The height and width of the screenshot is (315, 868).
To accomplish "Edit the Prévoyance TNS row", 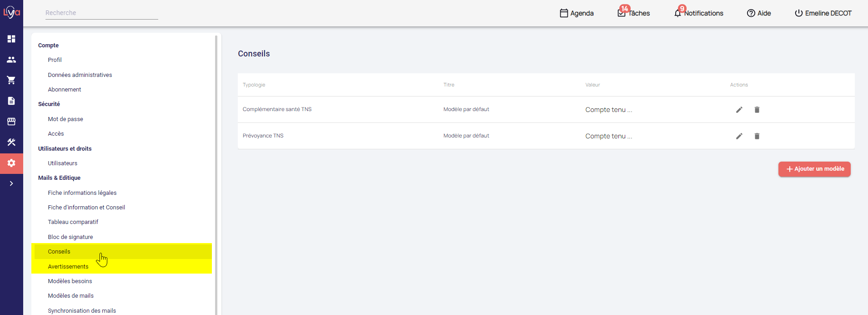I will [x=739, y=136].
